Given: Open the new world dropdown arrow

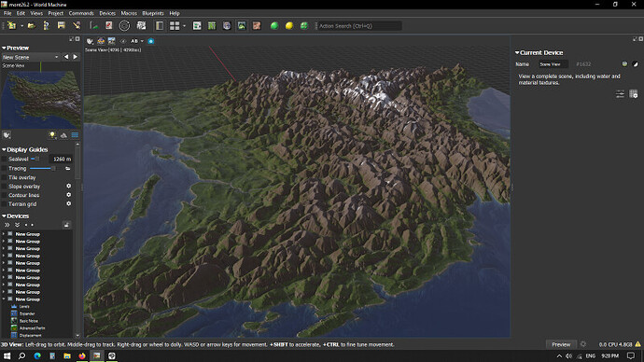Looking at the screenshot, I should [x=21, y=26].
